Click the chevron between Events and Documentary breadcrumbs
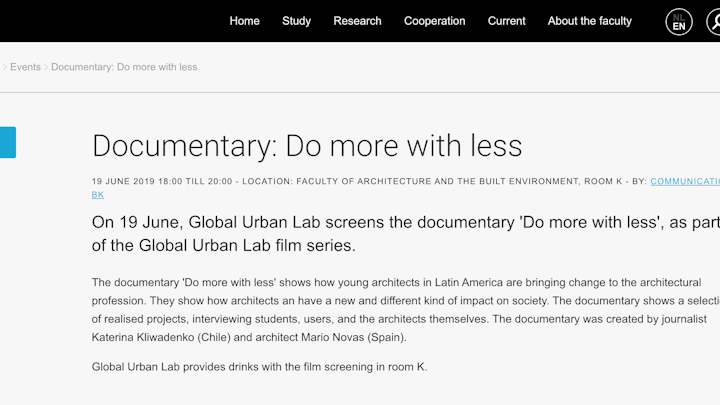 pyautogui.click(x=46, y=67)
